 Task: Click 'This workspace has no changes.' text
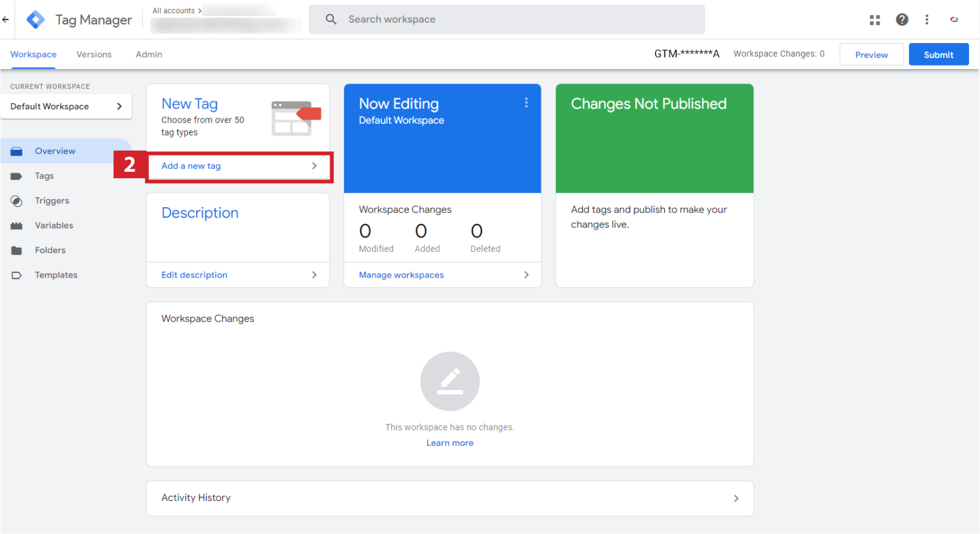450,427
